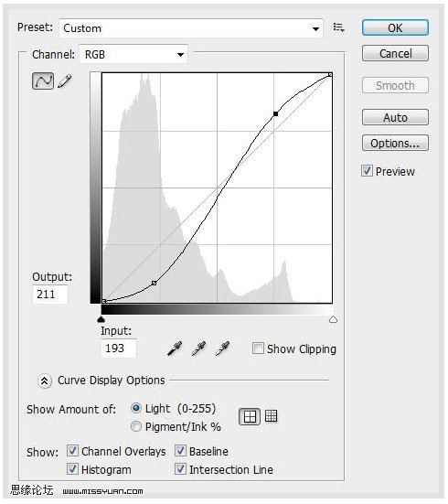Pick the gray point eyedropper
Viewport: 448px width, 504px height.
[198, 349]
